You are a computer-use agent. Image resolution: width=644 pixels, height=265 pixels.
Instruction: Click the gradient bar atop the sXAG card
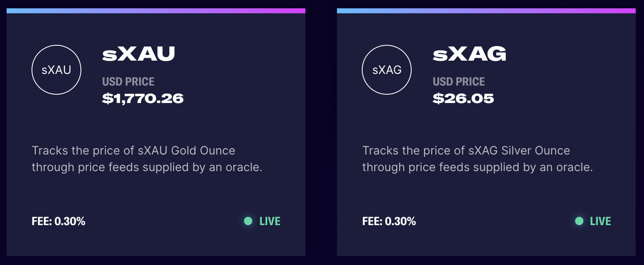[486, 11]
